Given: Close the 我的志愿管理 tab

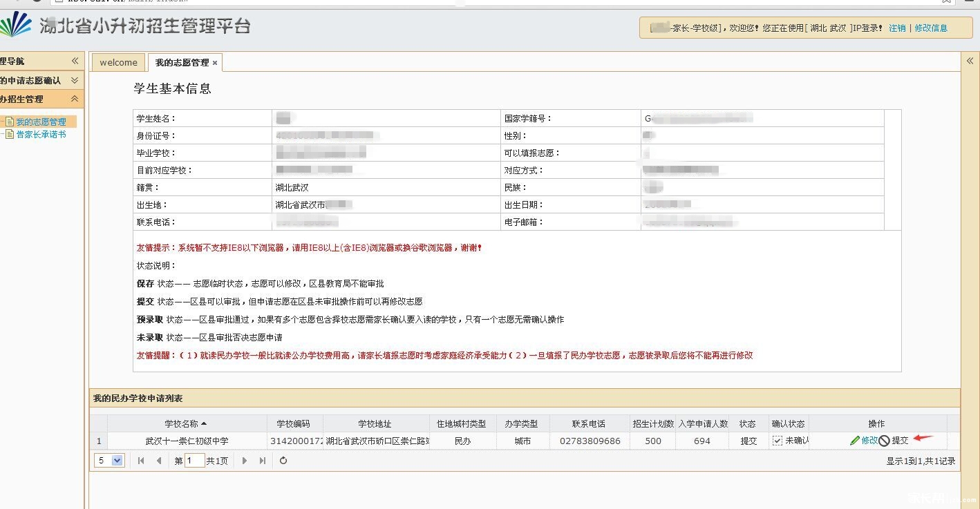Looking at the screenshot, I should click(215, 63).
